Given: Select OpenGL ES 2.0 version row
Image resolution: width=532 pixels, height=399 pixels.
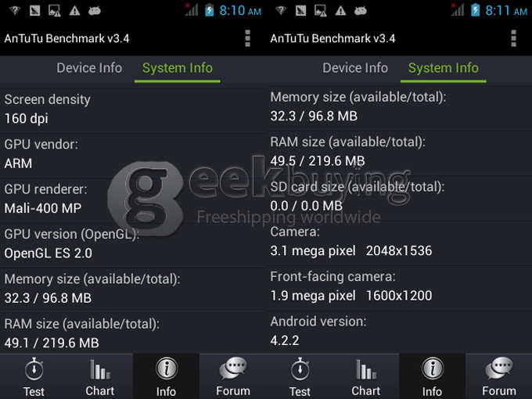Looking at the screenshot, I should [133, 244].
